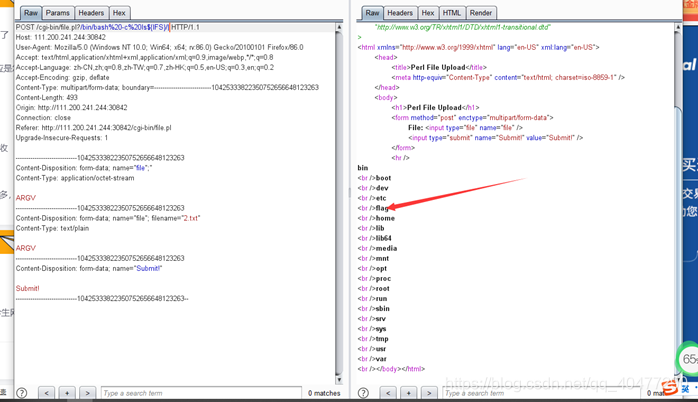The width and height of the screenshot is (698, 402).
Task: Focus the request search term field
Action: click(201, 393)
